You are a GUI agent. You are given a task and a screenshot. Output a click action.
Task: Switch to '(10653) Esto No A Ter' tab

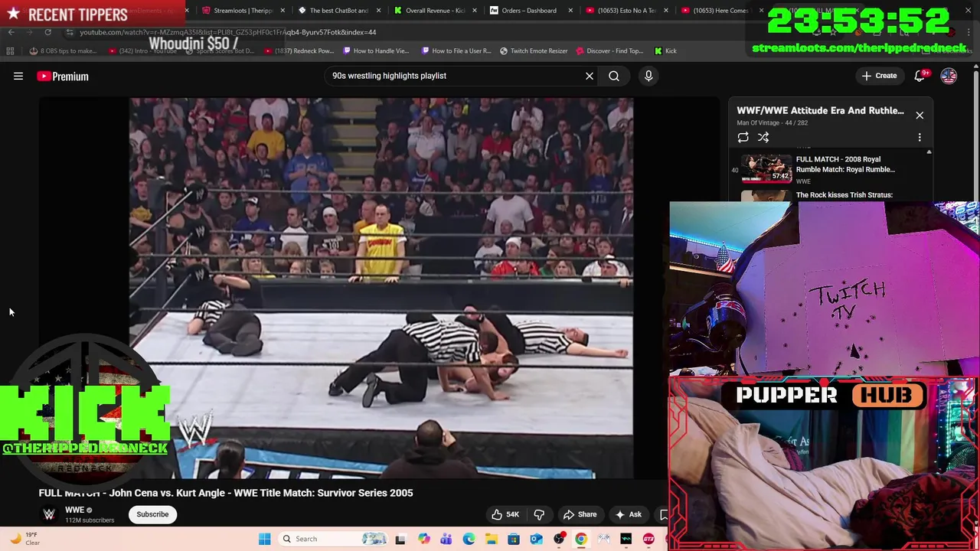[x=626, y=11]
